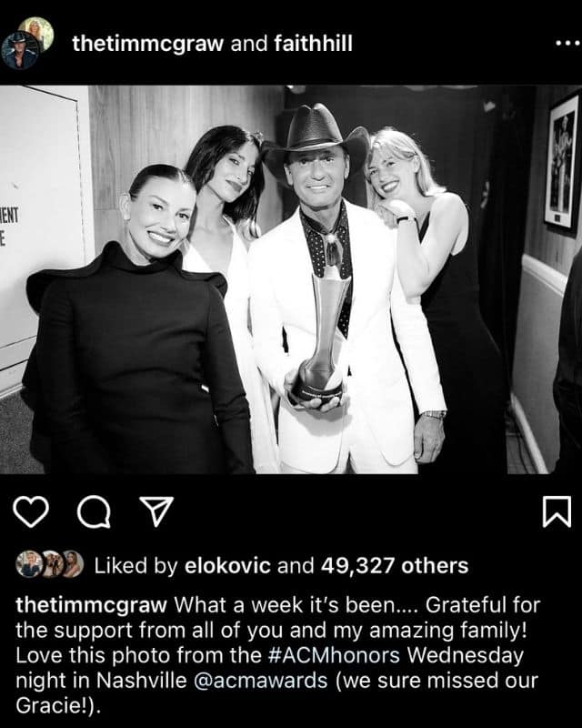Screen dimensions: 582x728
Task: Open the overlapping profile avatars in header
Action: pyautogui.click(x=27, y=43)
